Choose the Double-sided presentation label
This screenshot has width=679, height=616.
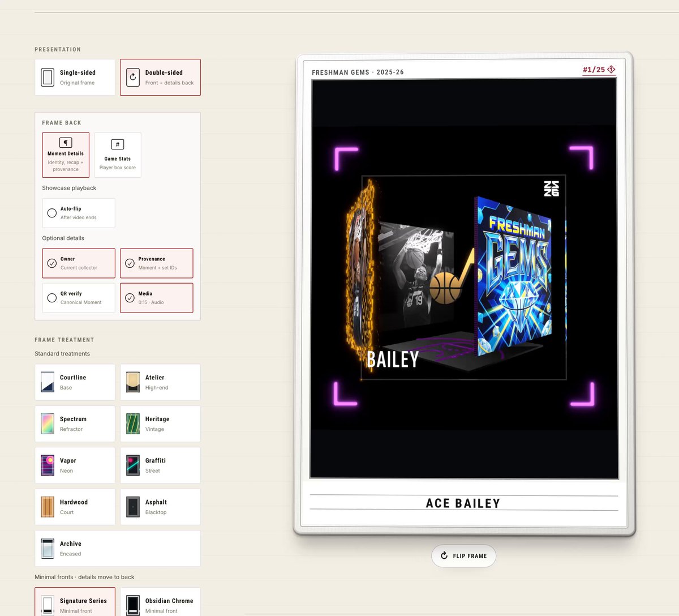(x=164, y=72)
